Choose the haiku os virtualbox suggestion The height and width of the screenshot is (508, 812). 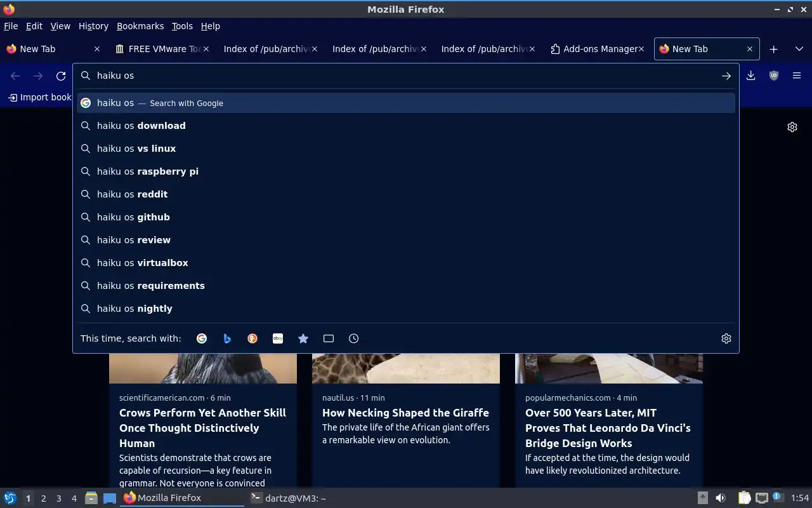pos(406,263)
